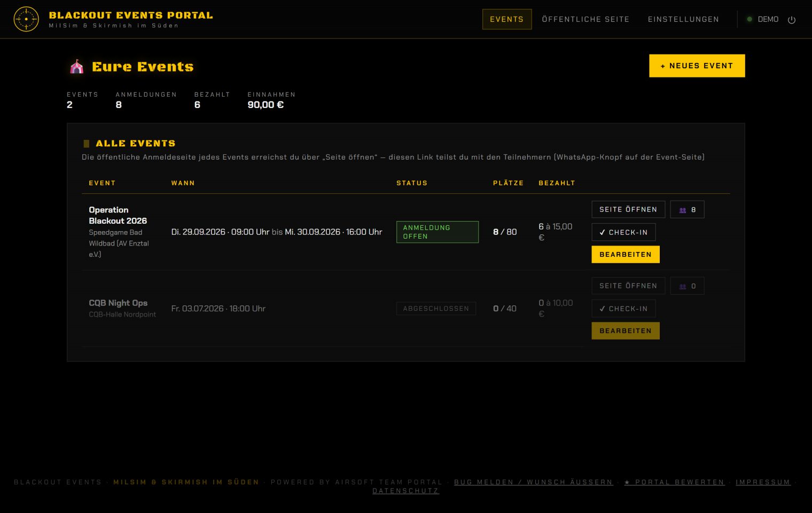Start check-in for CQB Night Ops
Screen dimensions: 812x513
(623, 309)
